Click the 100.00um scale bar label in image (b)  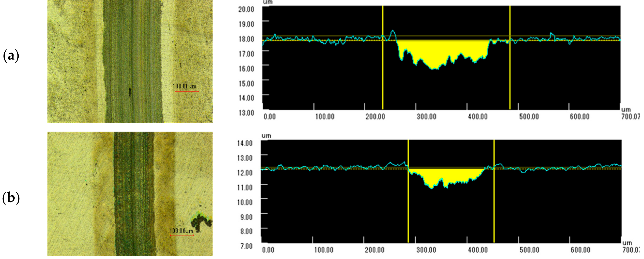pos(181,231)
